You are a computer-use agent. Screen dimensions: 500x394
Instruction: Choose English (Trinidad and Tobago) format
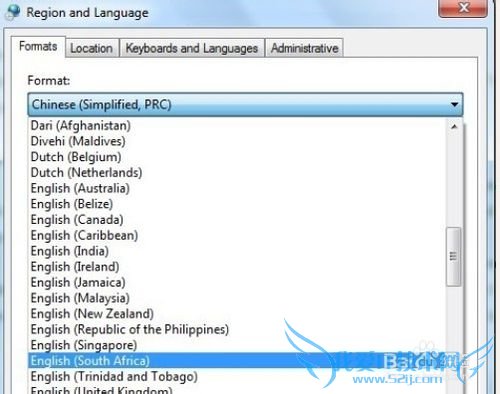pos(237,376)
